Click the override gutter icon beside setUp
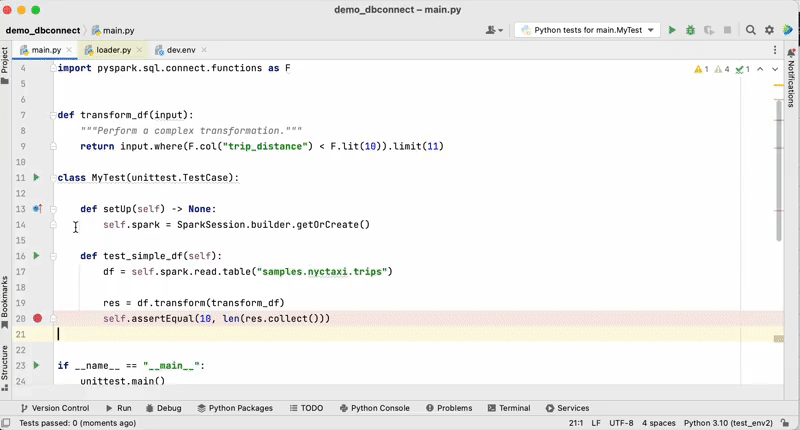Viewport: 800px width, 430px height. (37, 209)
